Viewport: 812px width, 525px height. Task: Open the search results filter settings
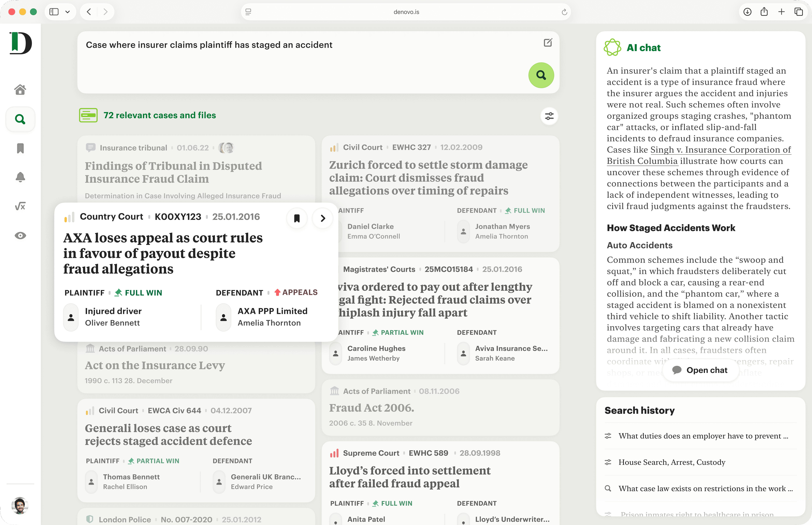[x=549, y=116]
